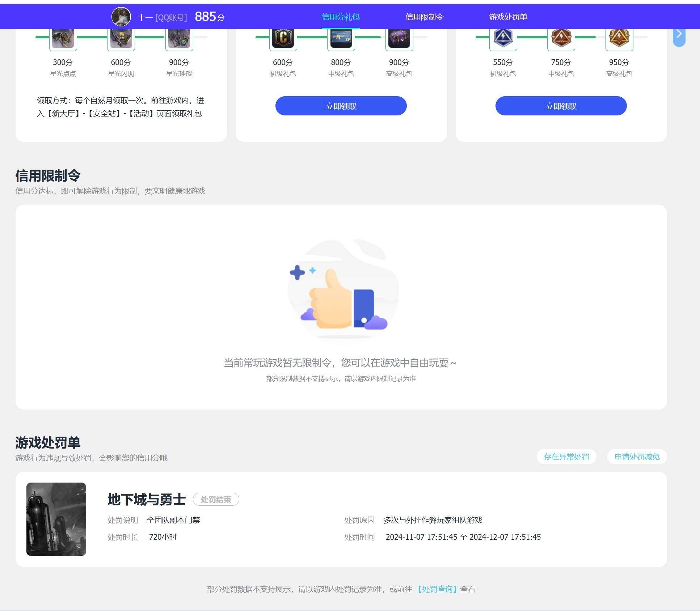Screen dimensions: 700x611
Task: Click the 600分 初级礼包 gold C icon
Action: click(x=283, y=38)
